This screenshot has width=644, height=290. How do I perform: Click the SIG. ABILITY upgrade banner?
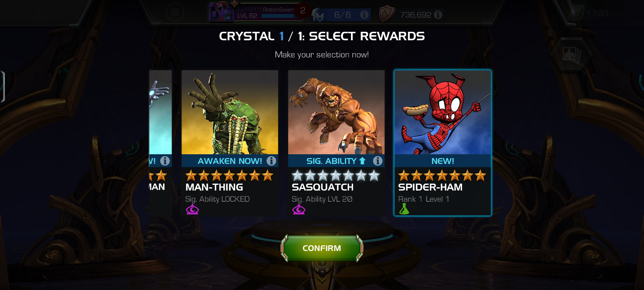coord(336,161)
